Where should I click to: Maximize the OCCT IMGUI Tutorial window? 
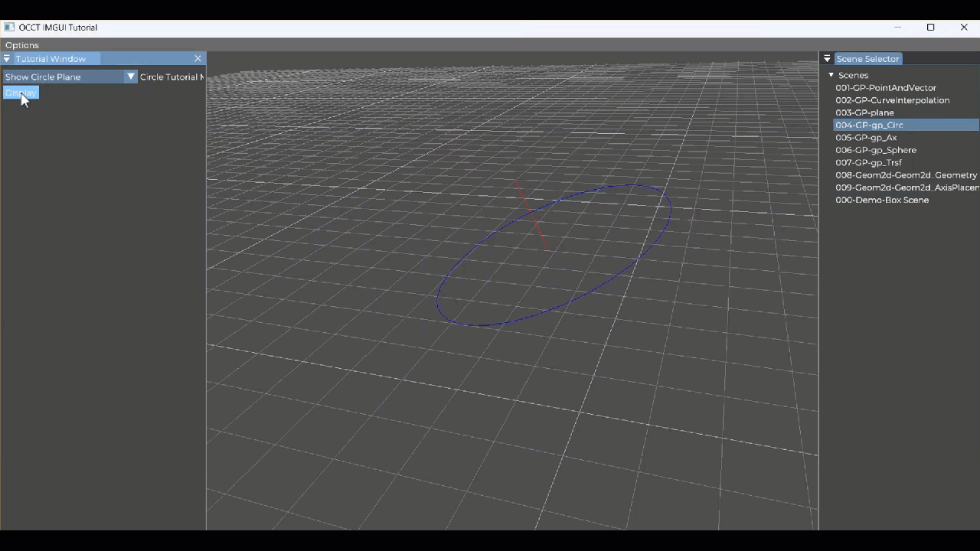tap(930, 28)
